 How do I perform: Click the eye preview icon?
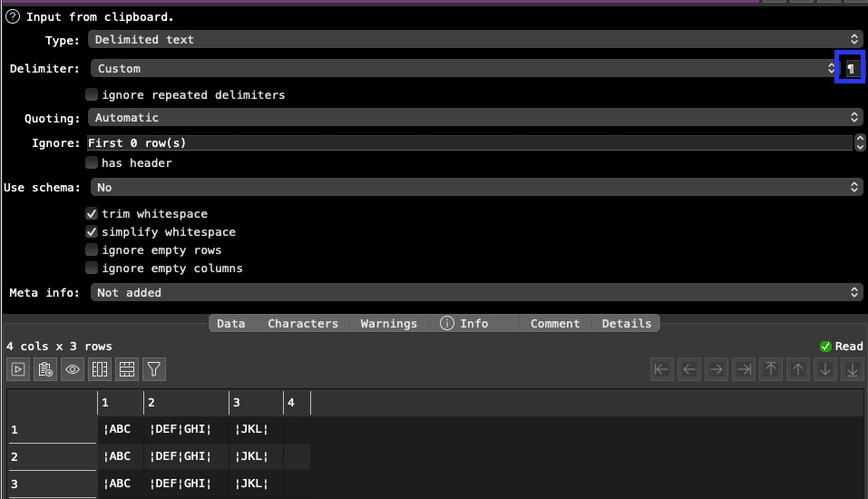click(73, 369)
